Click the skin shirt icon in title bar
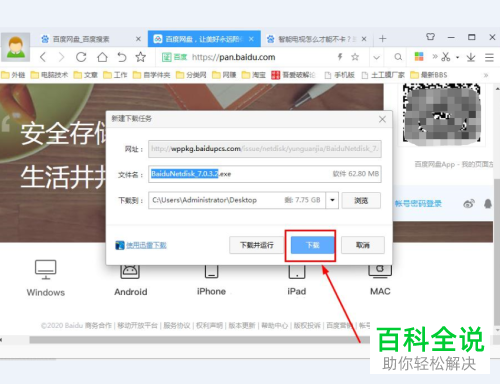The image size is (500, 384). coord(431,37)
